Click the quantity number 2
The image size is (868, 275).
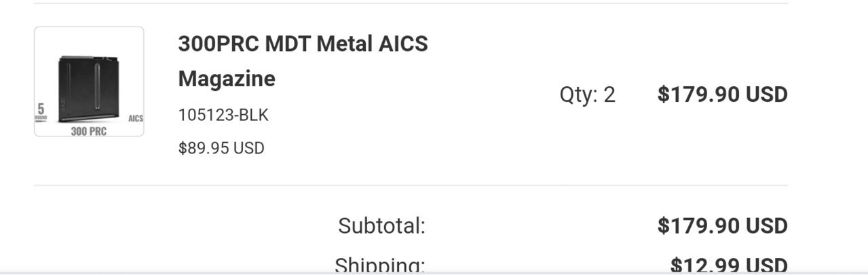pos(609,95)
